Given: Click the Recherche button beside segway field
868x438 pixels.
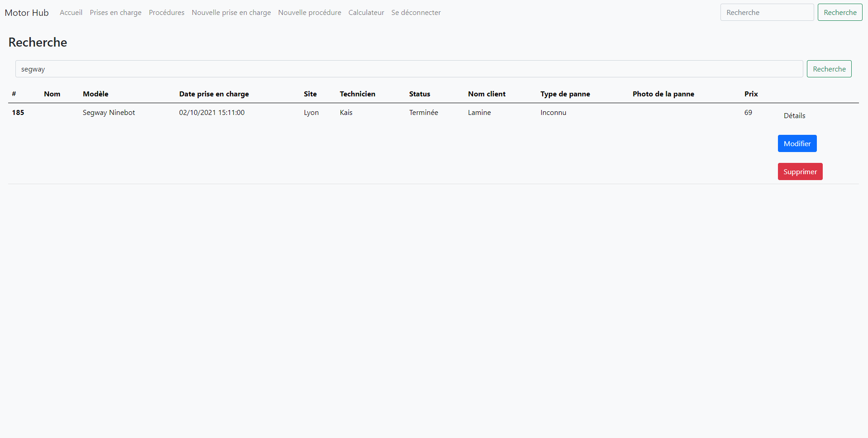Looking at the screenshot, I should 829,69.
